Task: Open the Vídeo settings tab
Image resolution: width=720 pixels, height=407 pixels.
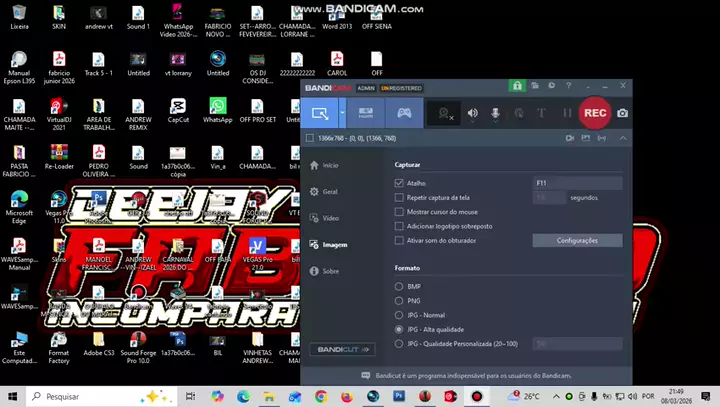Action: [x=329, y=218]
